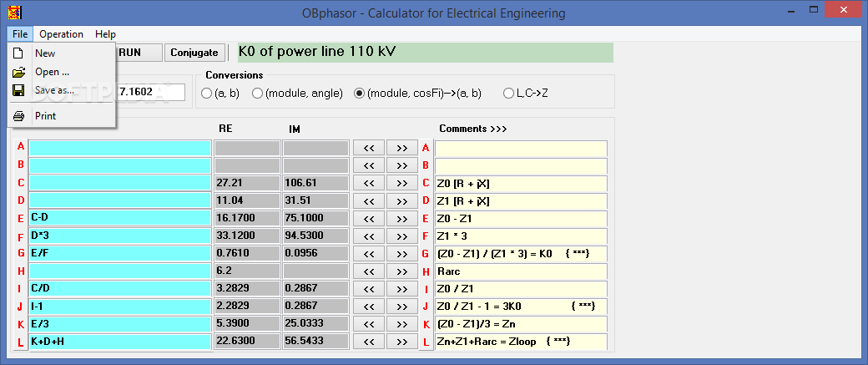Open the Operation menu
868x365 pixels.
point(61,33)
